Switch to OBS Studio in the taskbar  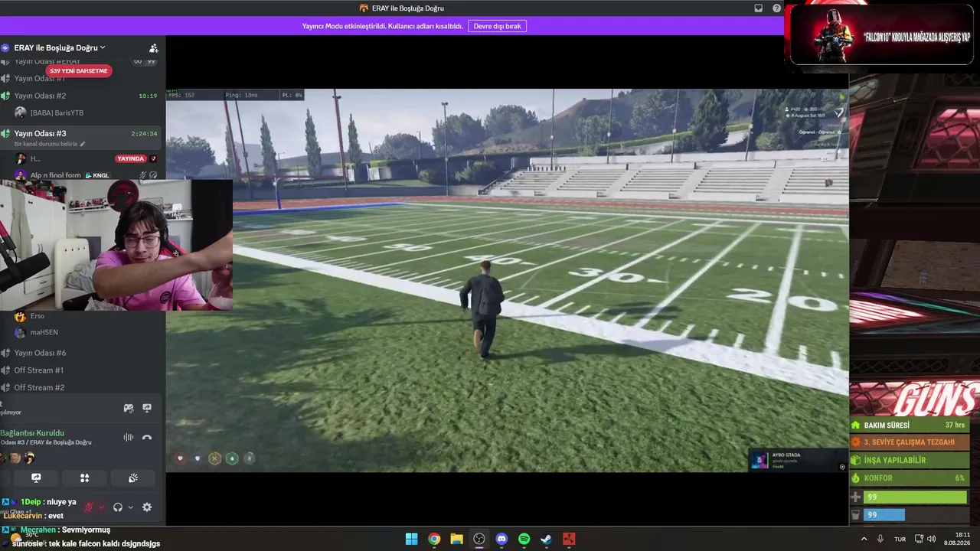[479, 539]
